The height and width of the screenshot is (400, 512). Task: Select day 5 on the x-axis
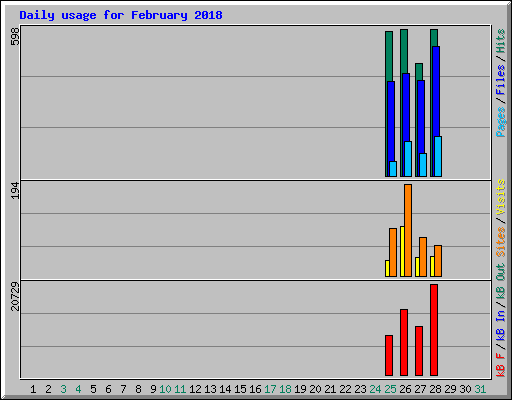click(93, 389)
